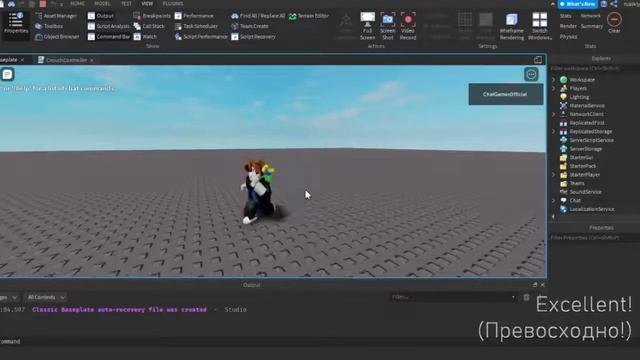Open the PLUGINS ribbon tab
The height and width of the screenshot is (360, 640).
[x=173, y=4]
